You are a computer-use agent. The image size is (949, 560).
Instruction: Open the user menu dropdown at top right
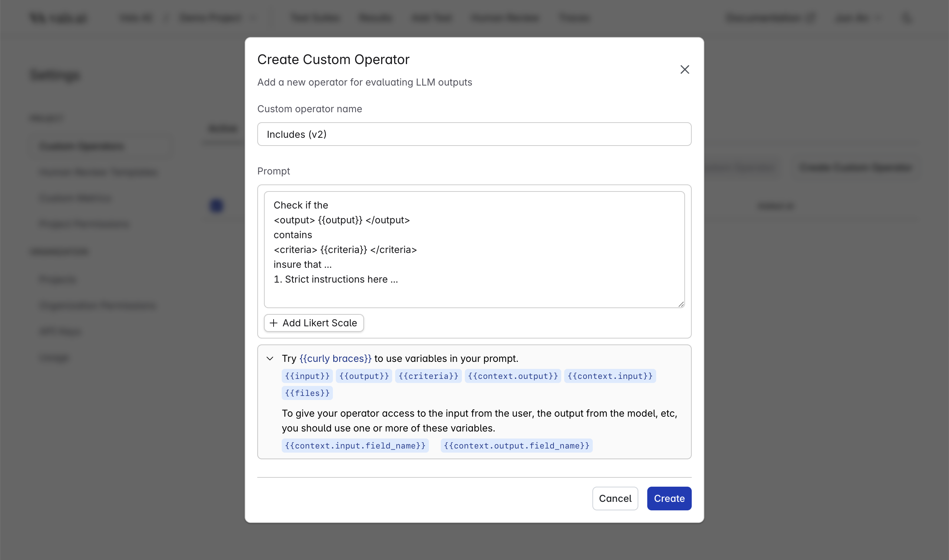[857, 18]
